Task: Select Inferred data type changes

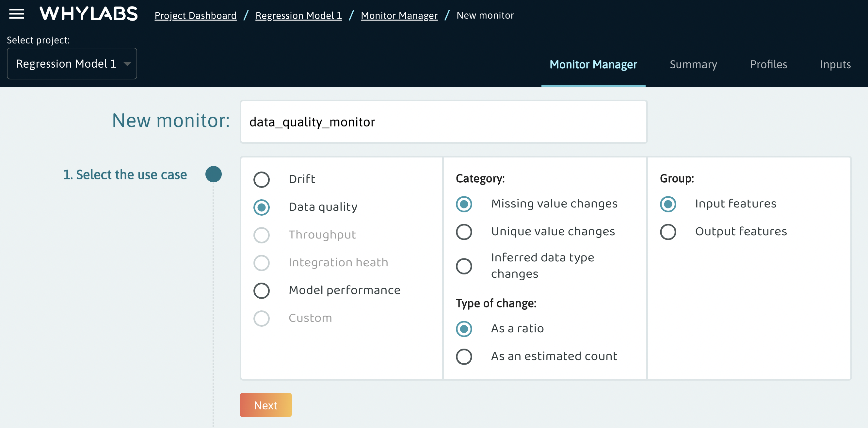Action: pos(464,266)
